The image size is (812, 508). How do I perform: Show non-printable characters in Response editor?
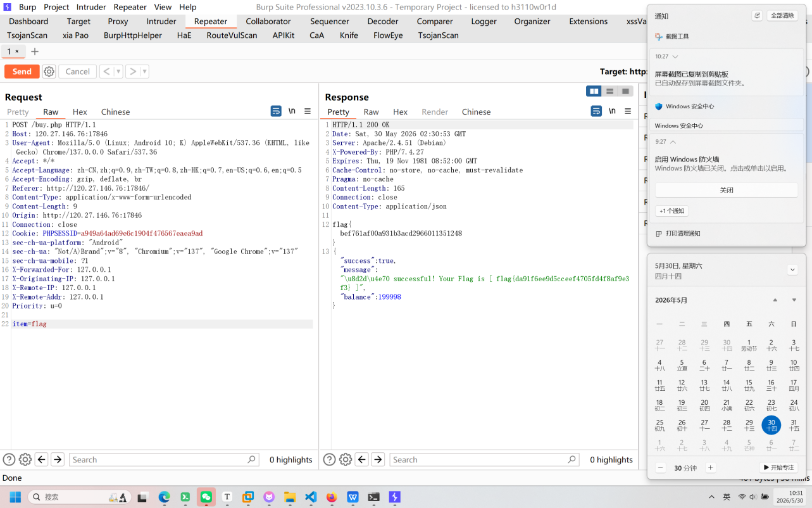pyautogui.click(x=612, y=111)
